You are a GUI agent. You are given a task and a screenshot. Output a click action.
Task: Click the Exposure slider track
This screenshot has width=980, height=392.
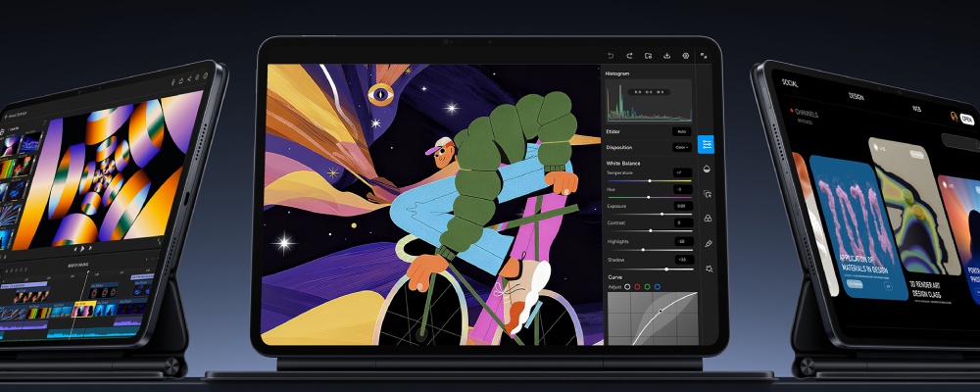point(650,214)
